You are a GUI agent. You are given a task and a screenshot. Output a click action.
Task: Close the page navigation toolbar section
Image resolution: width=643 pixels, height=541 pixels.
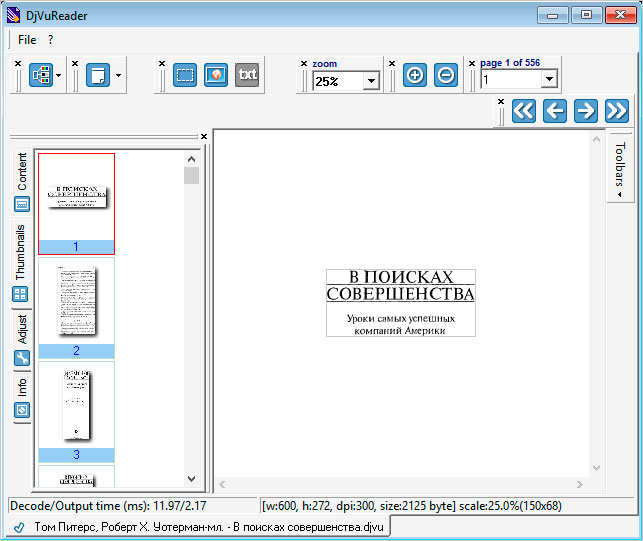pos(472,63)
